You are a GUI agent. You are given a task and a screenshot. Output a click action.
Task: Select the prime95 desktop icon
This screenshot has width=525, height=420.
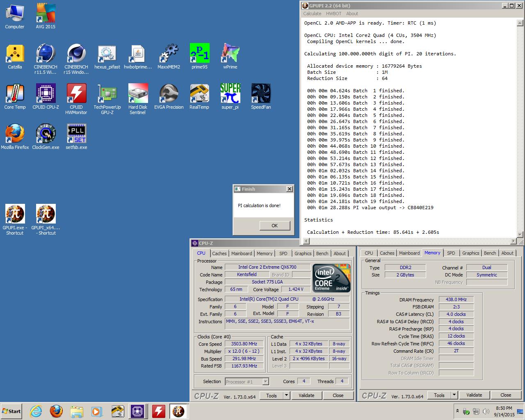[199, 57]
